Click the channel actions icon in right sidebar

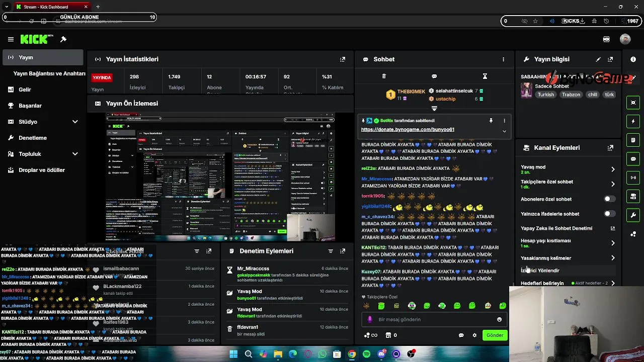(x=633, y=196)
